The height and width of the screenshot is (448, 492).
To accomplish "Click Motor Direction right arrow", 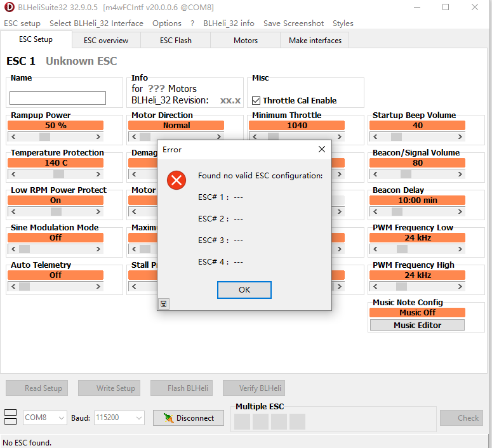I will click(218, 137).
